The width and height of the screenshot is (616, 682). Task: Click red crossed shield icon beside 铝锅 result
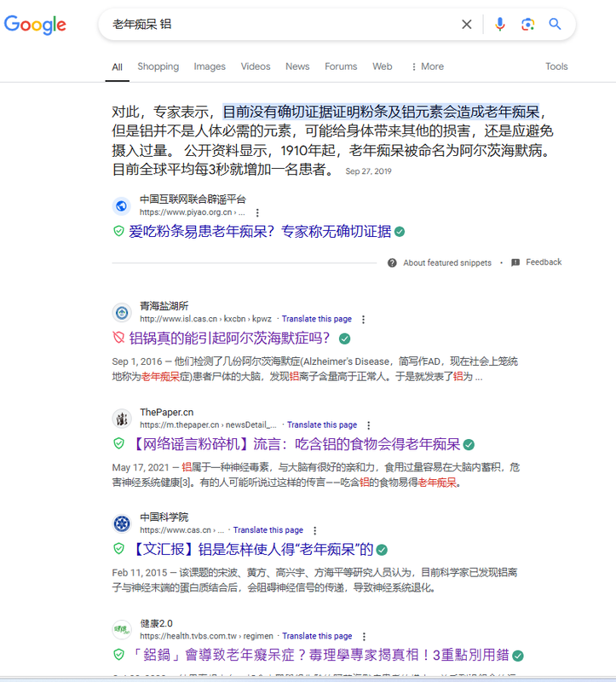(118, 338)
